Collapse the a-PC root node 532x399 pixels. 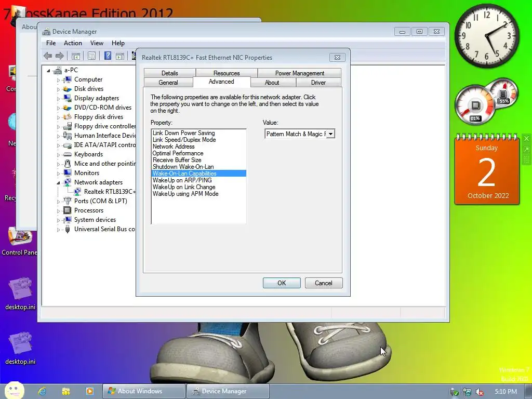click(48, 71)
